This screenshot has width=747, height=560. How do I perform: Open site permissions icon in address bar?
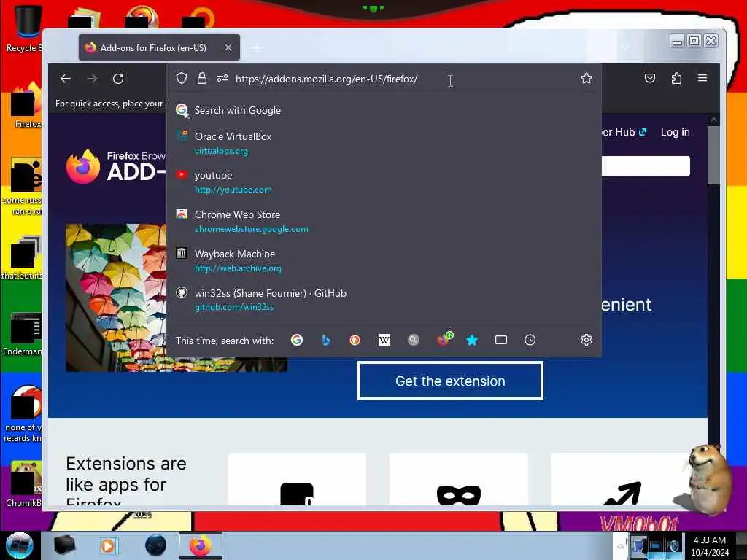(x=222, y=78)
